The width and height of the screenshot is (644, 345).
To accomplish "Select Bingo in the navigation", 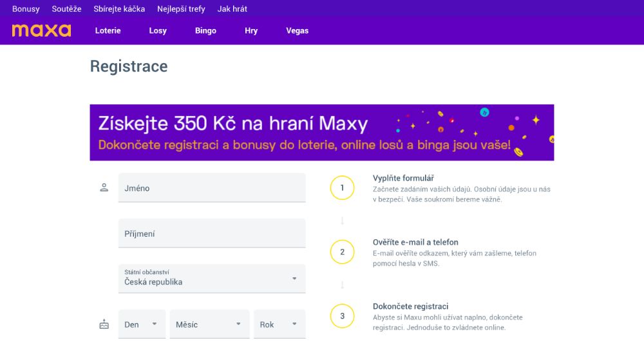I will point(205,30).
